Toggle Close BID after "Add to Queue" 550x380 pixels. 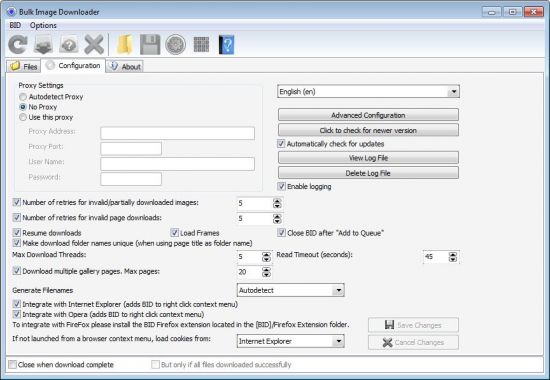click(x=281, y=233)
